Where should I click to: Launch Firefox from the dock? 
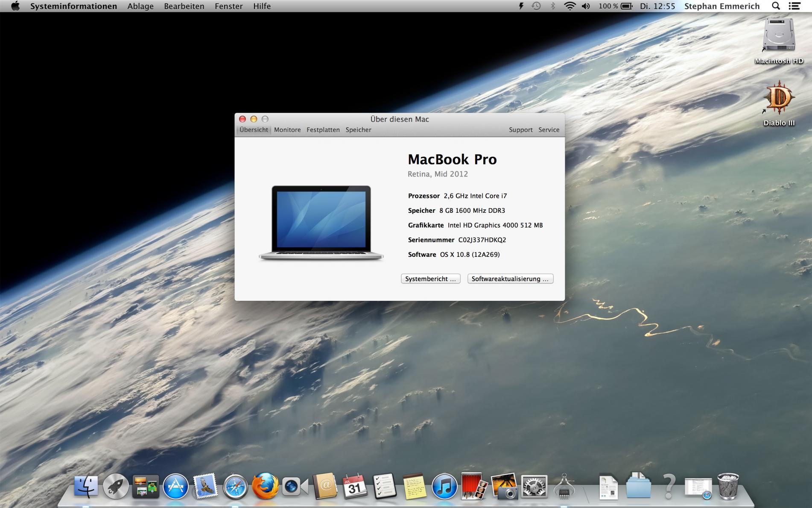pos(265,486)
